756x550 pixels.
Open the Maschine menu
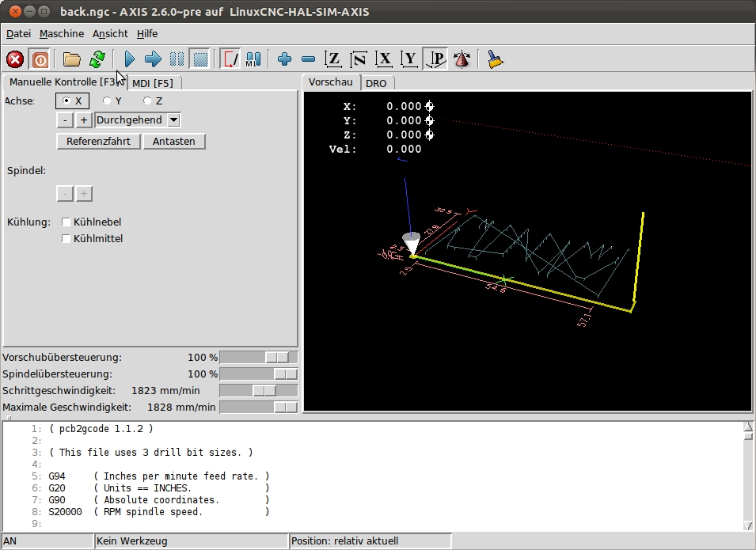click(61, 33)
